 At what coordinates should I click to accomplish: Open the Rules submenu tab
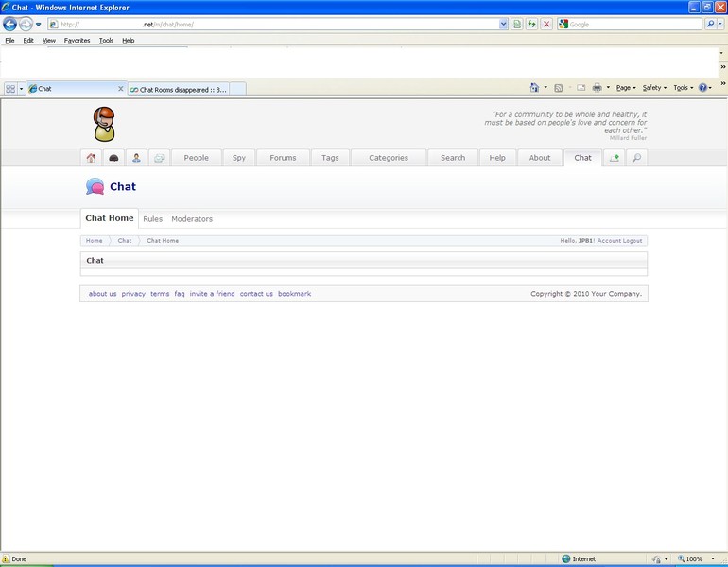[x=153, y=219]
